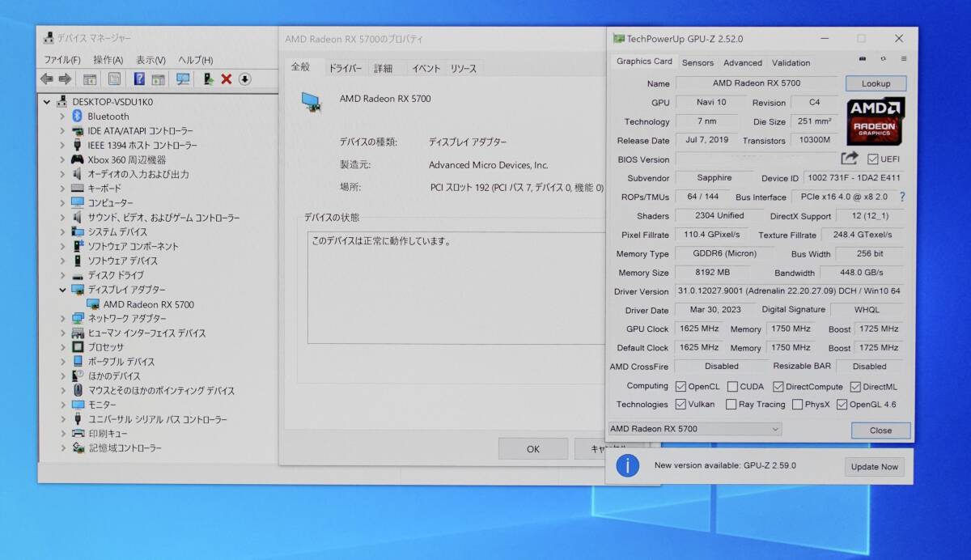Switch to the 詳細 tab

(383, 69)
